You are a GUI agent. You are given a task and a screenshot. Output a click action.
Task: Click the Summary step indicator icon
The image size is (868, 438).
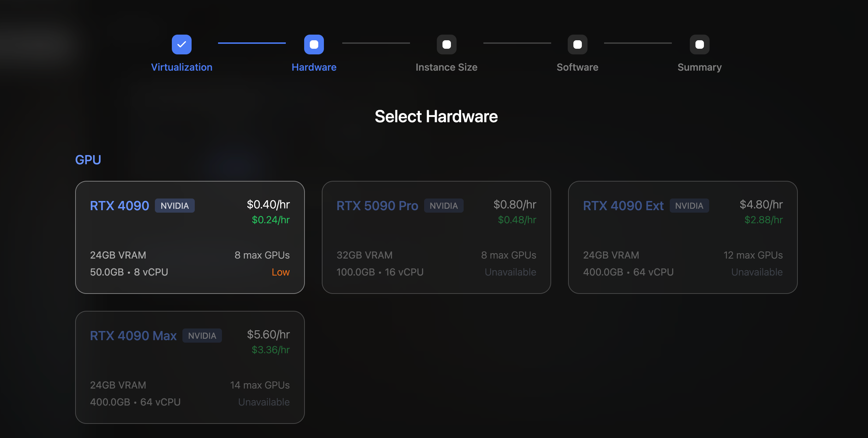(699, 44)
